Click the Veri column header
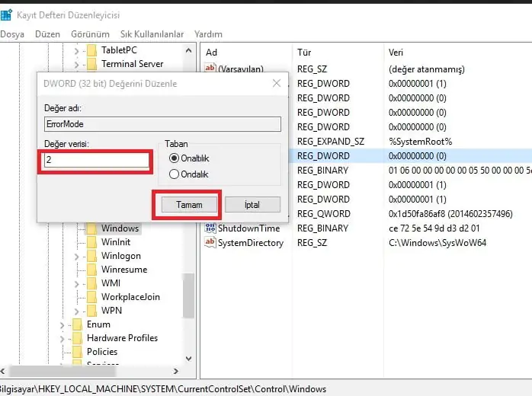The height and width of the screenshot is (396, 532). [x=396, y=52]
